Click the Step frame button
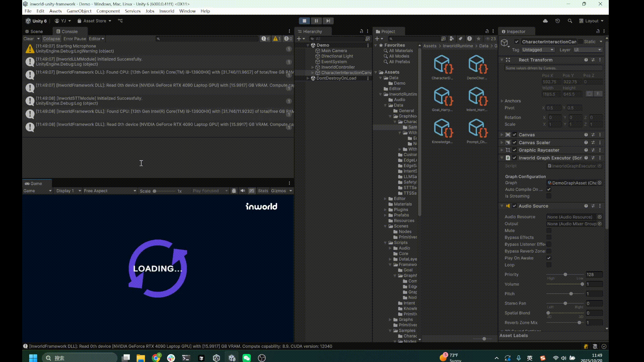644x362 pixels. [328, 21]
